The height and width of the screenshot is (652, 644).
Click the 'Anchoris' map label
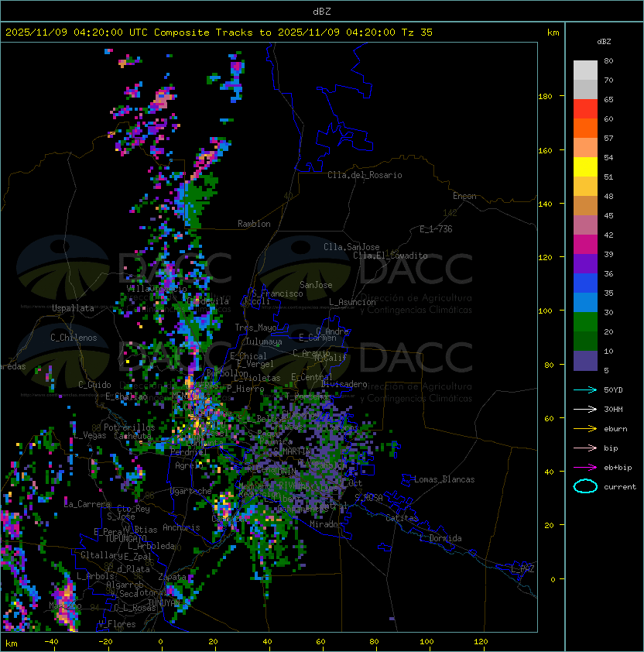(181, 527)
